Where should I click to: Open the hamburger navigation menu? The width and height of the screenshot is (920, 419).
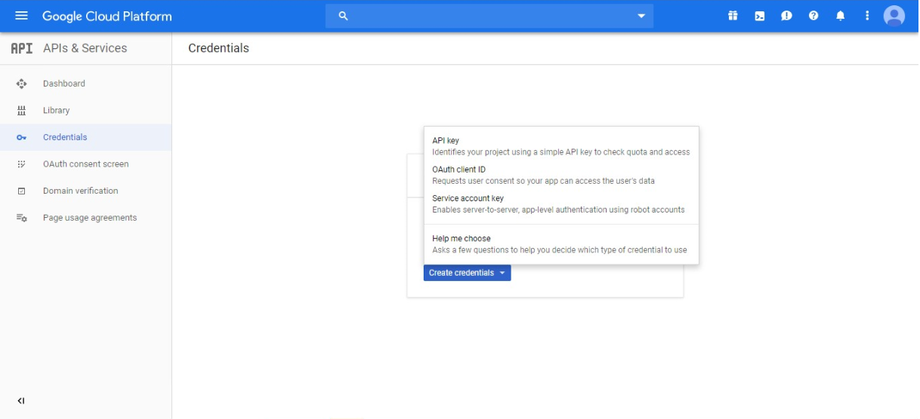point(21,16)
